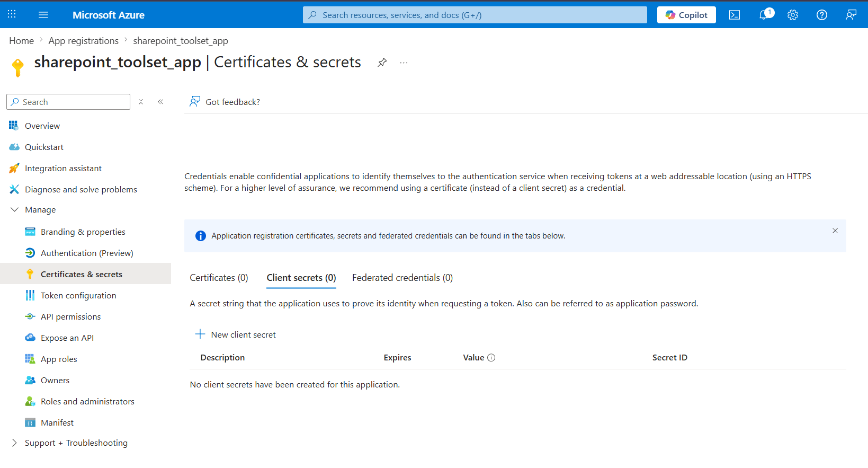Open the help question mark menu

(822, 15)
